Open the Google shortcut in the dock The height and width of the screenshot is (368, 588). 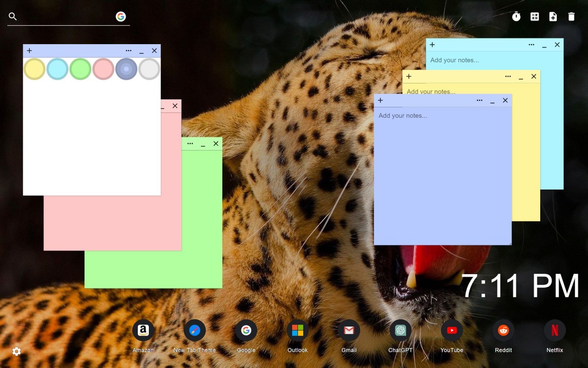pyautogui.click(x=246, y=331)
